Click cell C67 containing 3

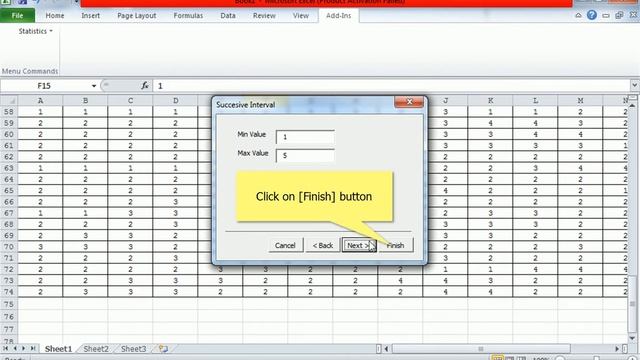click(130, 213)
